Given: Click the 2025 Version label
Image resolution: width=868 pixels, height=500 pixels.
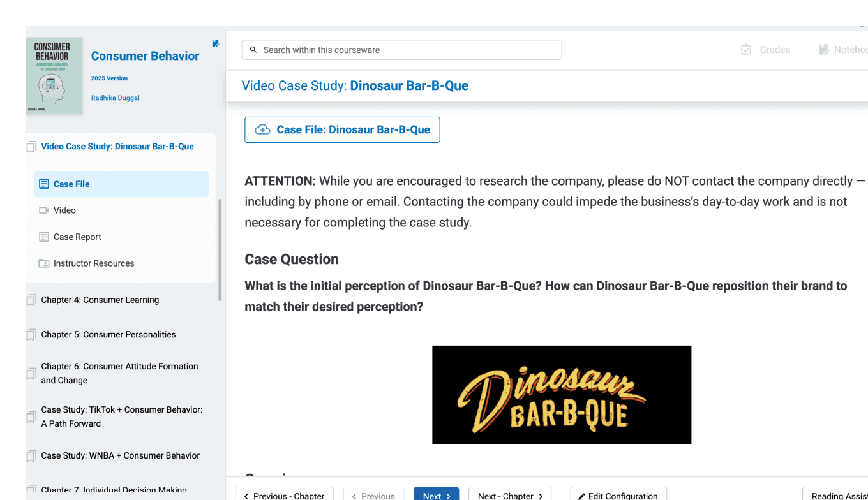Looking at the screenshot, I should click(x=109, y=78).
